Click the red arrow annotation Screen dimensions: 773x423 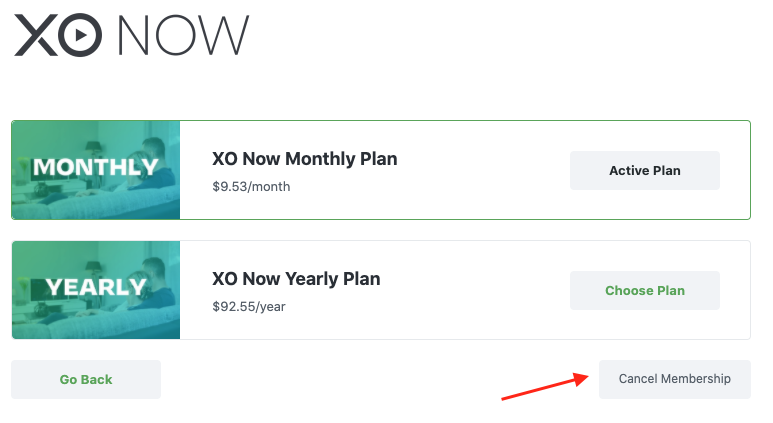tap(545, 387)
